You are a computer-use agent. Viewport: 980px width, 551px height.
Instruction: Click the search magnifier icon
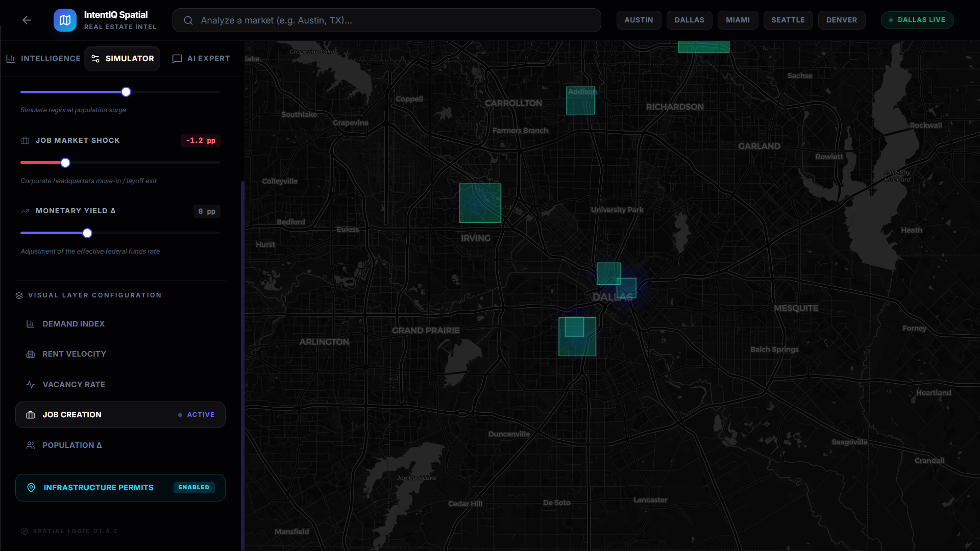tap(188, 20)
